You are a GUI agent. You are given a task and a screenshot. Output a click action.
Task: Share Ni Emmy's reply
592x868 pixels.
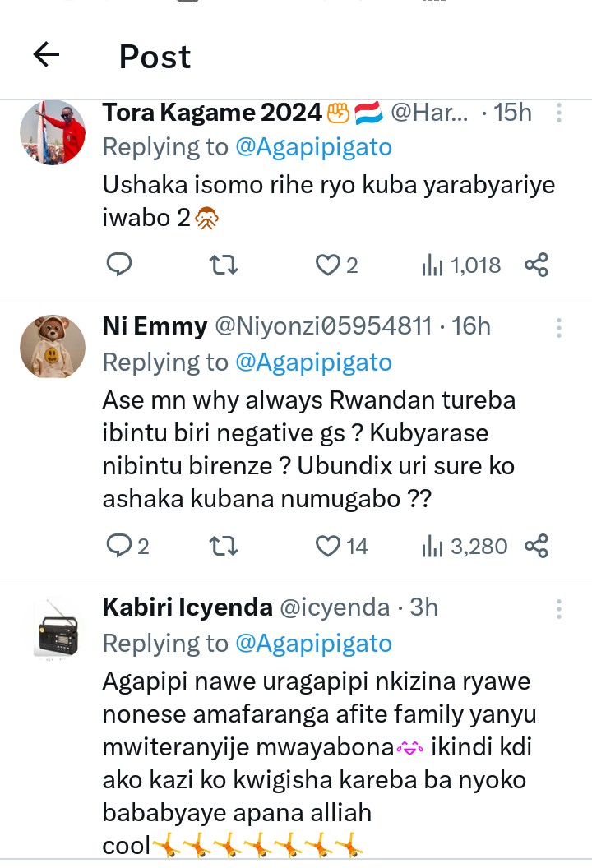[536, 546]
